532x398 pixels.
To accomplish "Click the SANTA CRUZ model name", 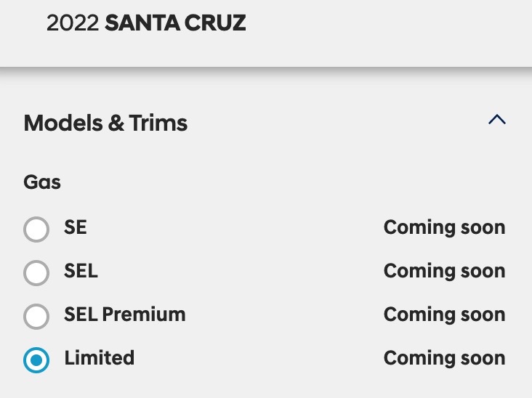I will coord(175,23).
